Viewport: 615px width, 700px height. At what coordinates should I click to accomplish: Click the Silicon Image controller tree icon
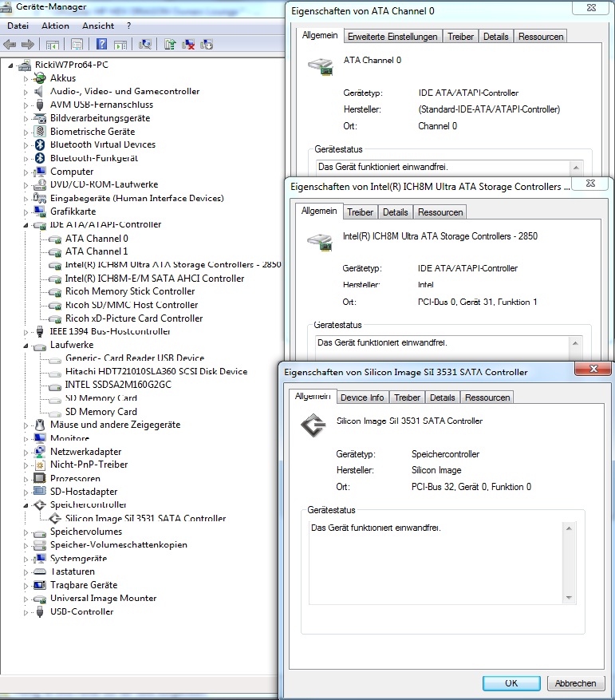point(55,518)
